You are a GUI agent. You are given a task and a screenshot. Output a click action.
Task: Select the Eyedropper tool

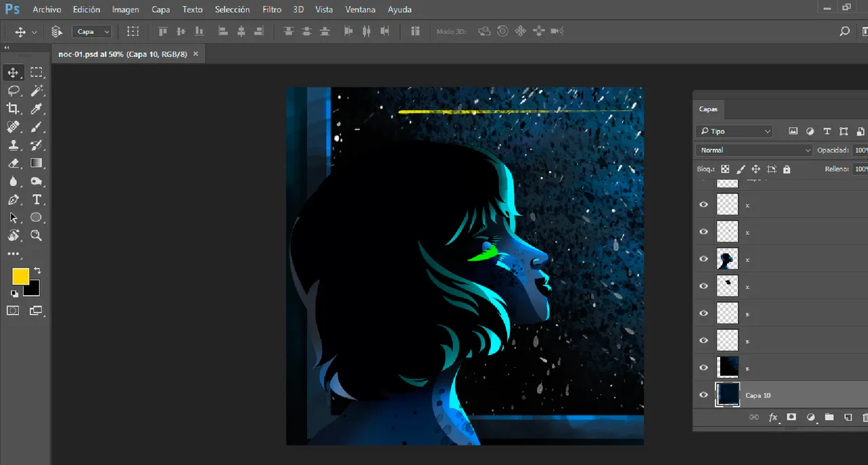(x=37, y=109)
